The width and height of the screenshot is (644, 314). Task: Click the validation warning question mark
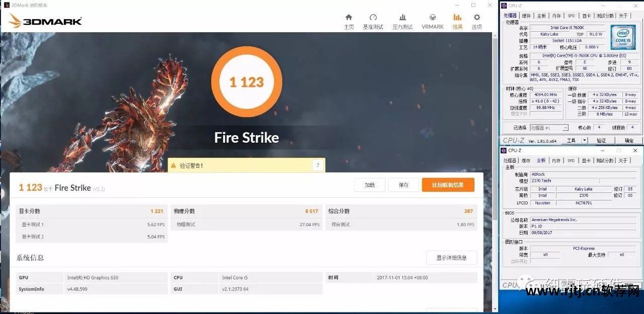(317, 165)
